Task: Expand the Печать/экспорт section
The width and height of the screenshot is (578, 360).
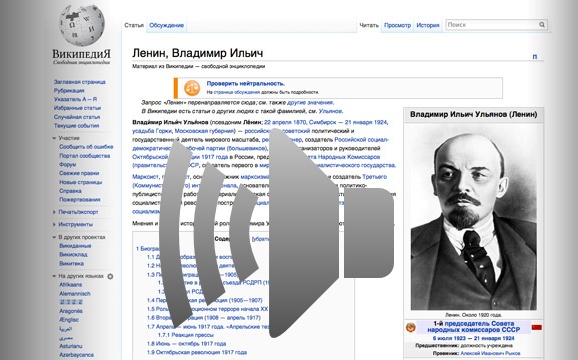Action: 54,212
